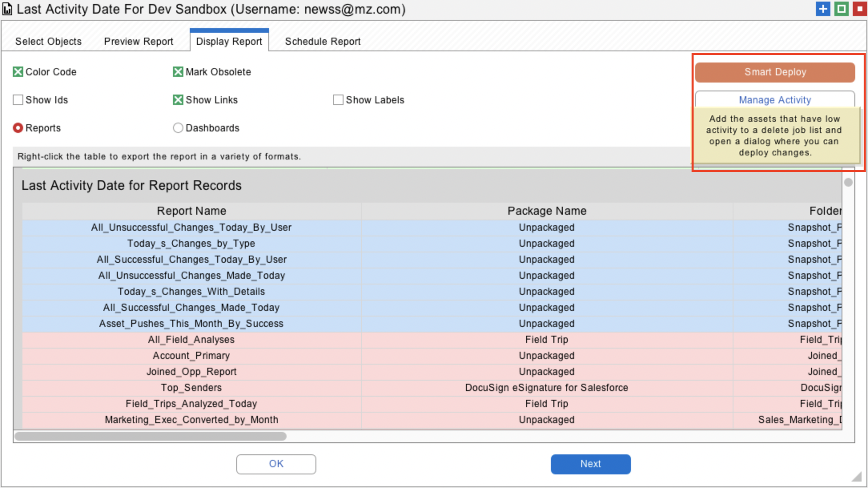Click the horizontal scrollbar under the table
The height and width of the screenshot is (488, 868).
[x=151, y=436]
